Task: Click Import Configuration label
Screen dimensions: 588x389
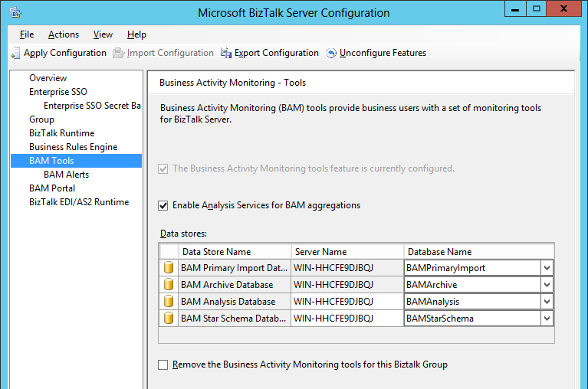Action: pyautogui.click(x=170, y=53)
